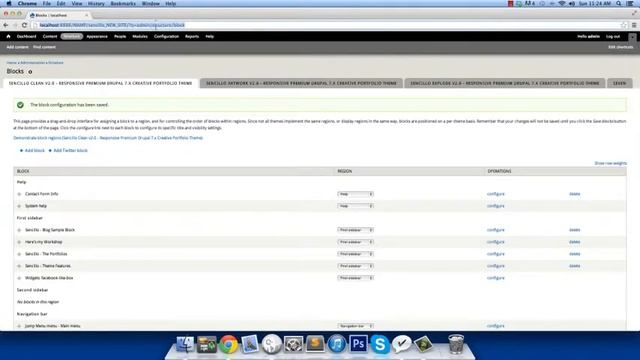Open iTunes from the dock

337,344
